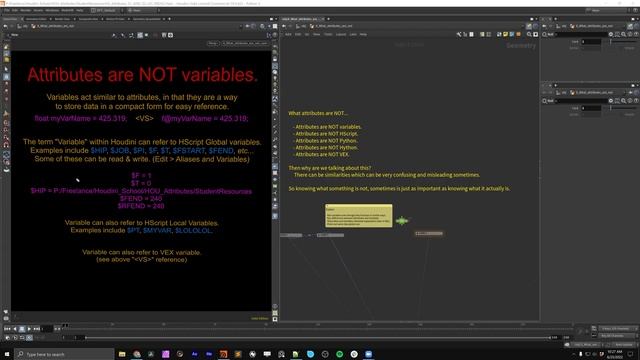Open the View menu in the network editor

[x=316, y=35]
